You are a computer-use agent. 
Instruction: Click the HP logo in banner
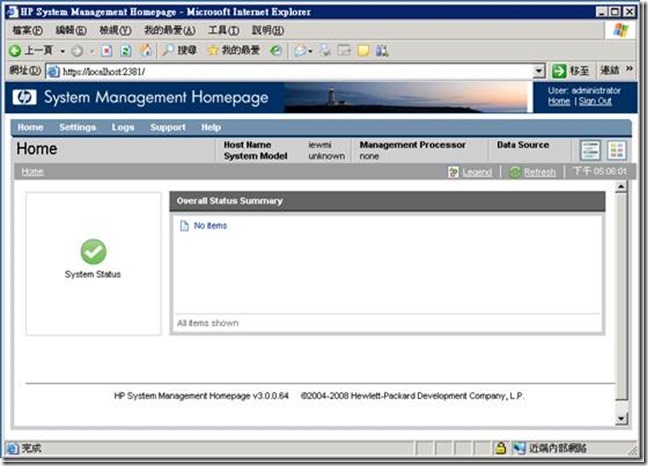click(x=24, y=97)
